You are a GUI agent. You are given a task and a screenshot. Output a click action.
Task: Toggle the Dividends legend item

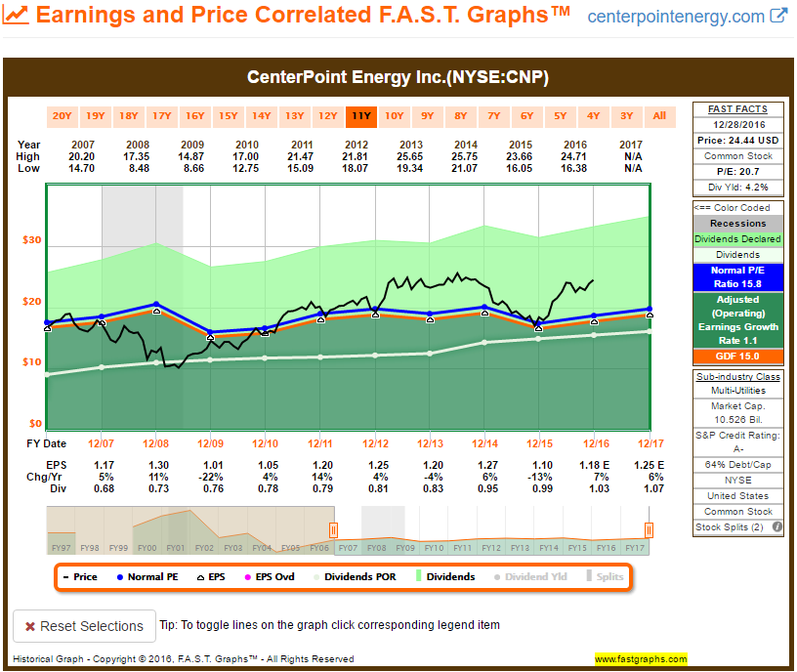445,576
